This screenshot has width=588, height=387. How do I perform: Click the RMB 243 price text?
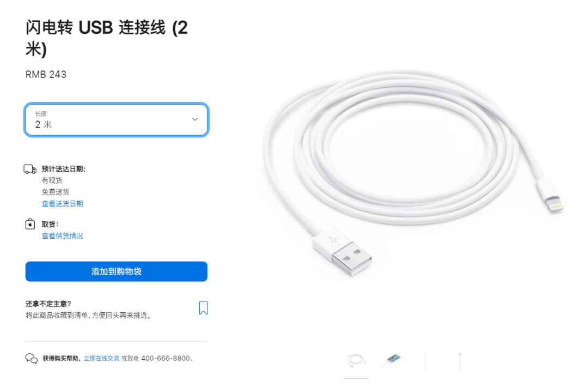click(x=46, y=74)
